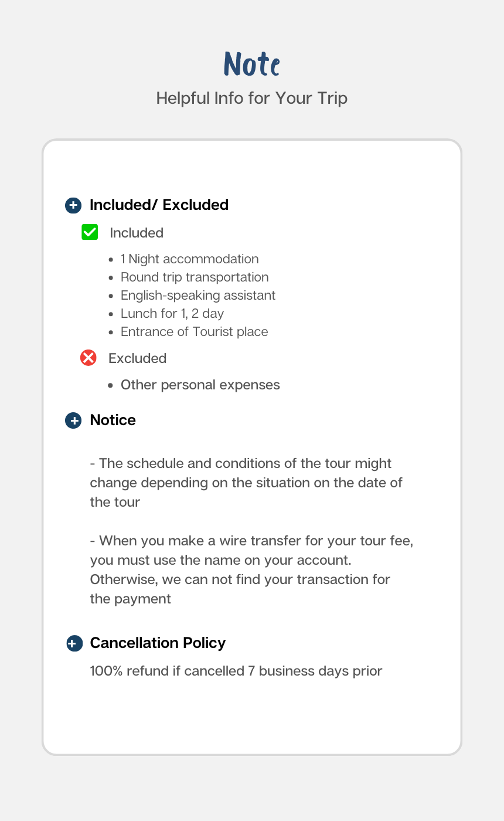Click the plus icon beside Included/ Excluded
Screen dimensions: 504x821
click(73, 205)
